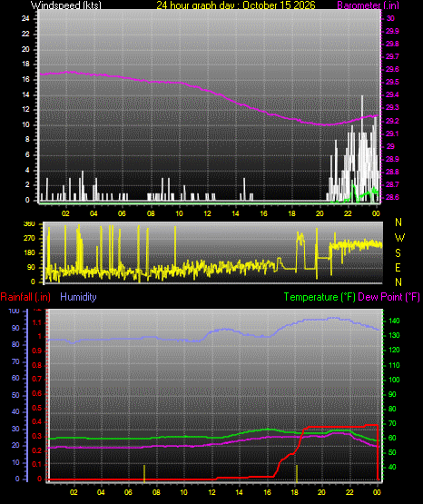This screenshot has height=504, width=423.
Task: Click the "28.8" barometer axis value
Action: tap(392, 172)
